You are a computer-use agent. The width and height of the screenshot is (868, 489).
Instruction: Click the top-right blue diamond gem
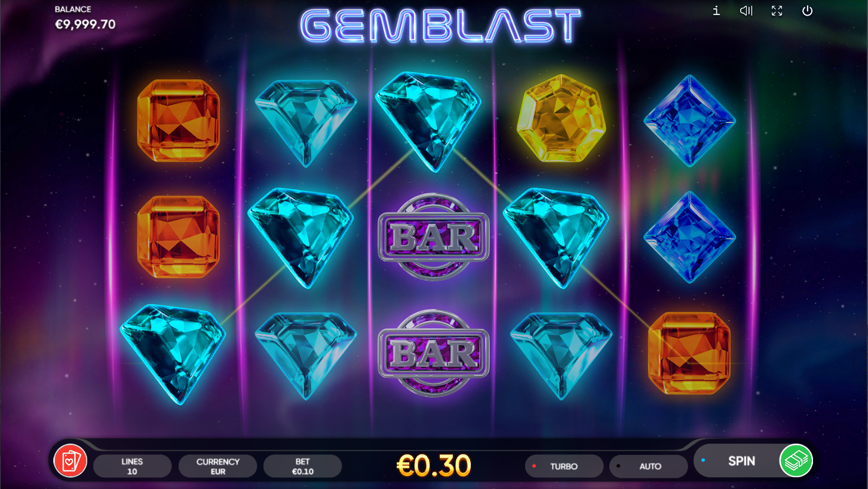pos(689,120)
